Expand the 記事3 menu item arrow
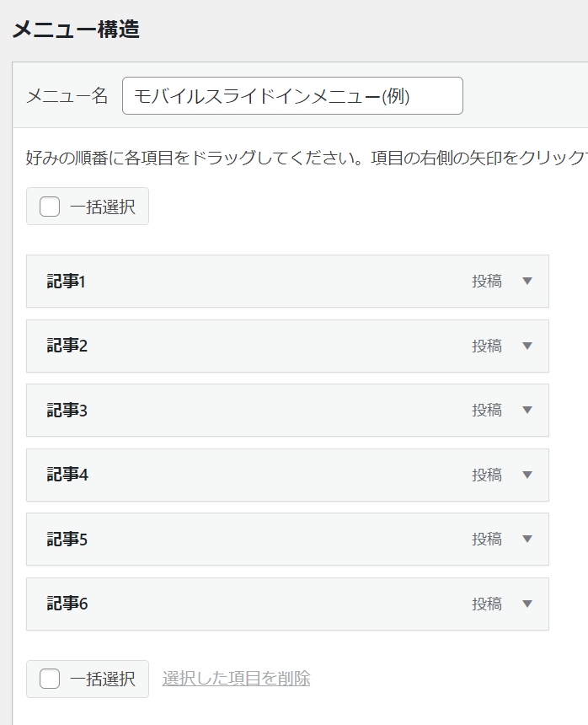588x725 pixels. 527,410
